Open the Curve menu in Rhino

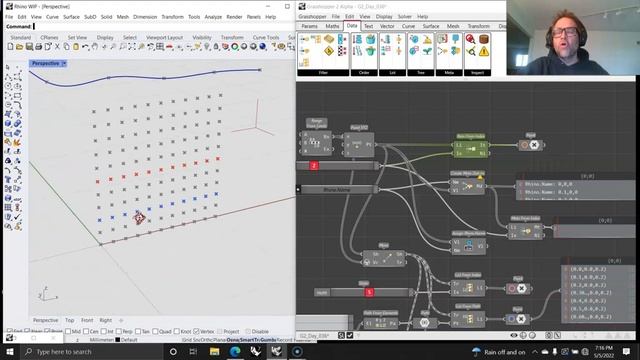(52, 17)
